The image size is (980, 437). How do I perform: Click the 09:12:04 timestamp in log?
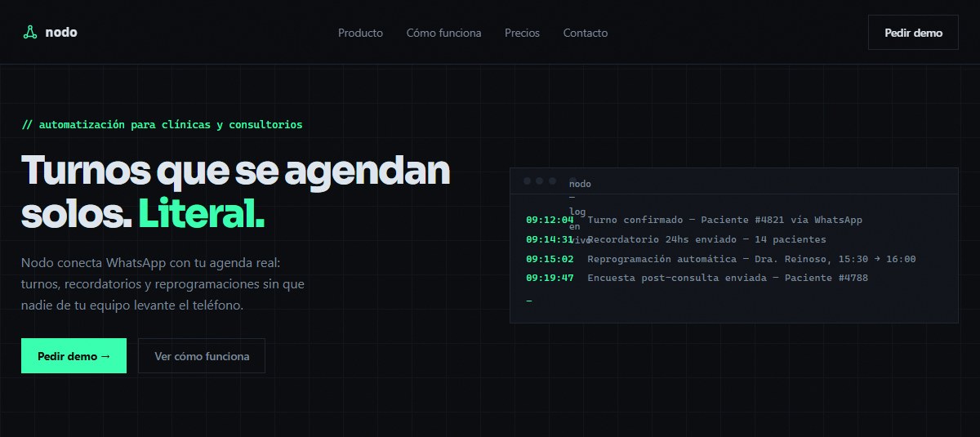pyautogui.click(x=550, y=220)
